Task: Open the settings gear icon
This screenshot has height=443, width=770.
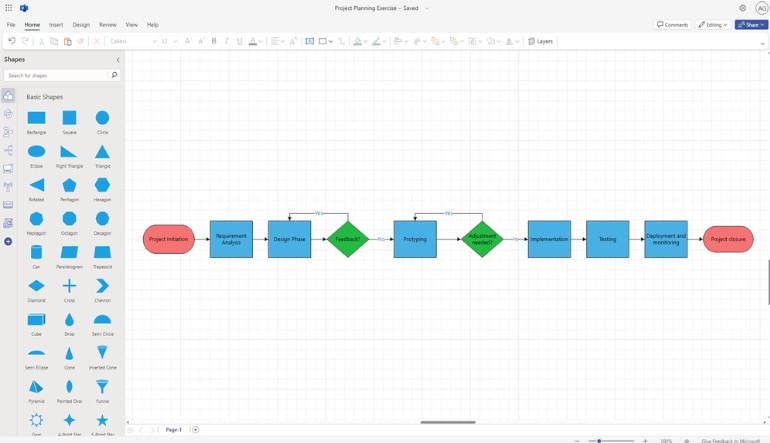Action: pyautogui.click(x=742, y=8)
